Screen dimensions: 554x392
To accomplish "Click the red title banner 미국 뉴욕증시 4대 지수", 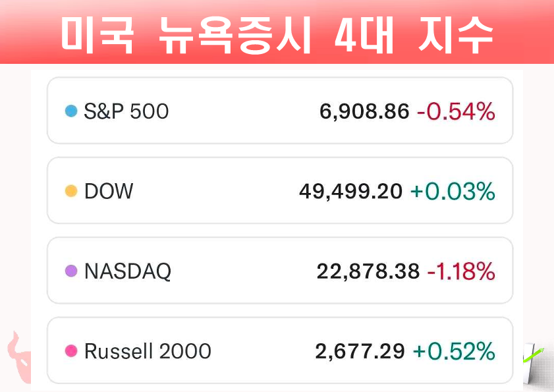I will coord(277,33).
